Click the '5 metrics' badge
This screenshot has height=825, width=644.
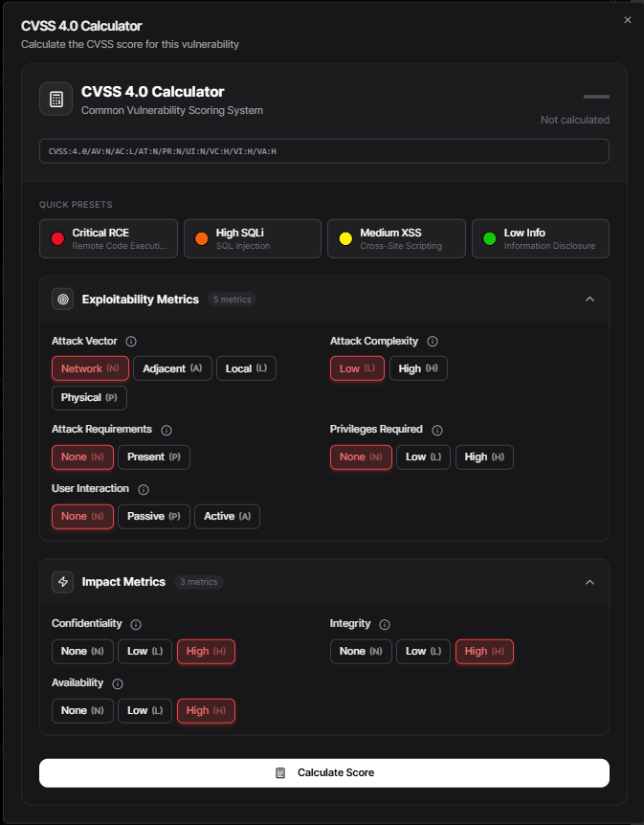[x=232, y=300]
